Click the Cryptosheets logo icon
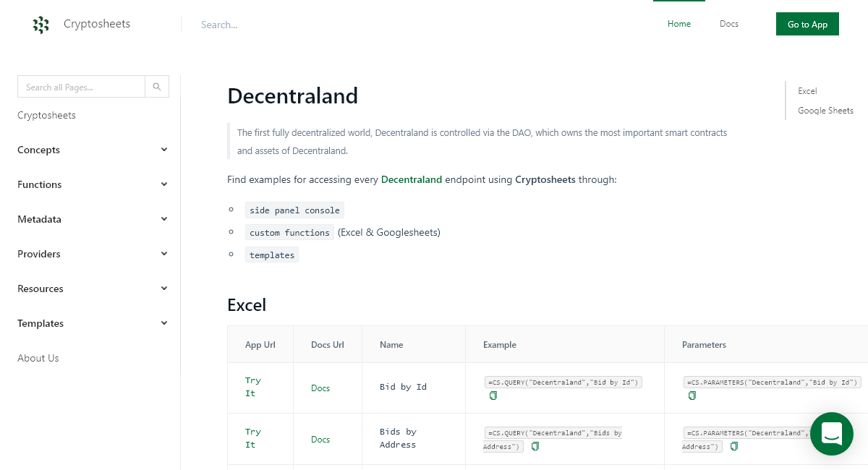868x470 pixels. pyautogui.click(x=41, y=24)
